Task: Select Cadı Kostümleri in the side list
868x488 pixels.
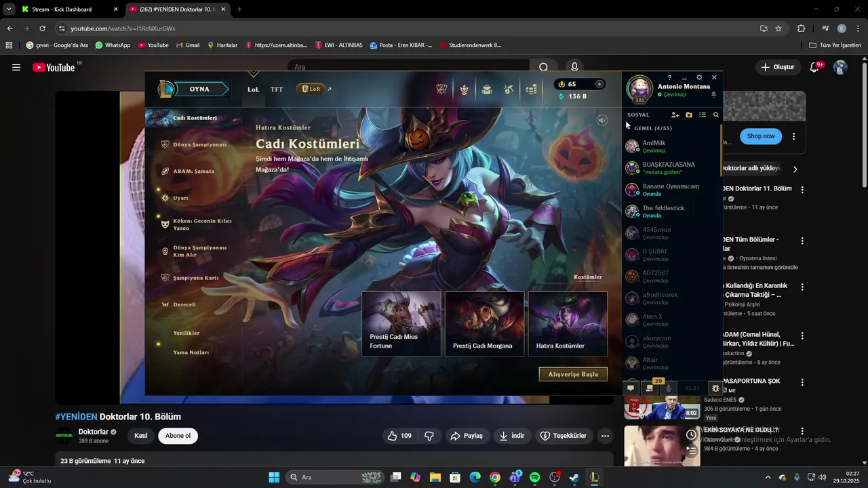Action: 195,118
